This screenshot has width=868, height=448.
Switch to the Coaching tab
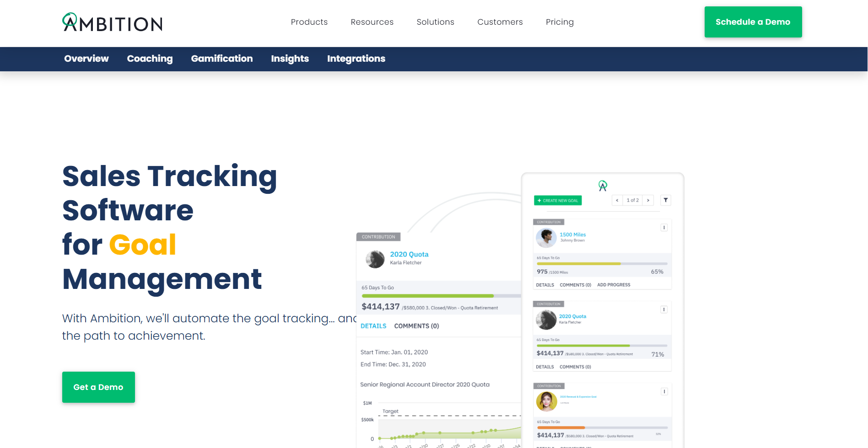pyautogui.click(x=150, y=59)
